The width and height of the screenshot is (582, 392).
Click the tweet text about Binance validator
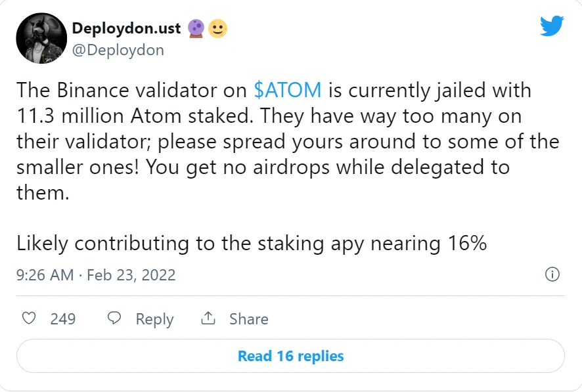[x=288, y=141]
